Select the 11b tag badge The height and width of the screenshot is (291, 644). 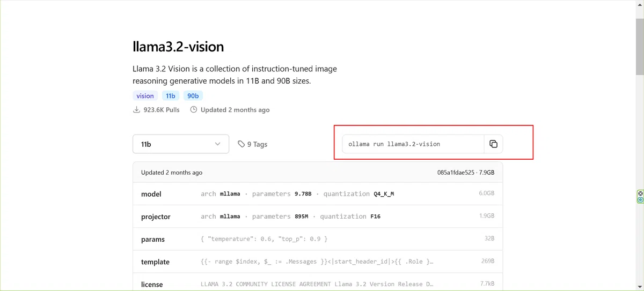171,96
